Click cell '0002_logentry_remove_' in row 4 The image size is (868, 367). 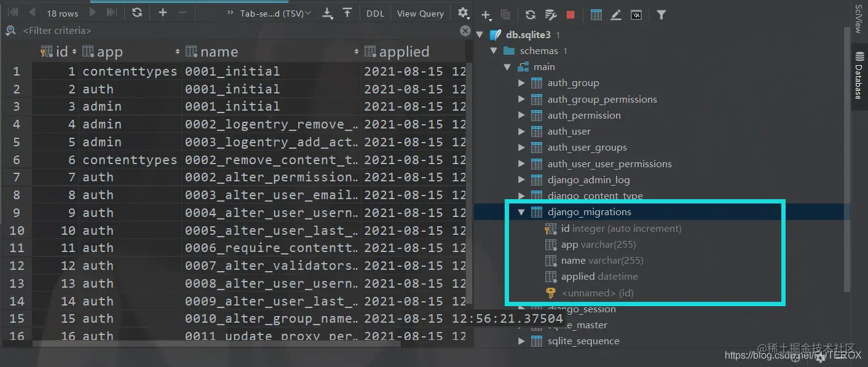(272, 124)
